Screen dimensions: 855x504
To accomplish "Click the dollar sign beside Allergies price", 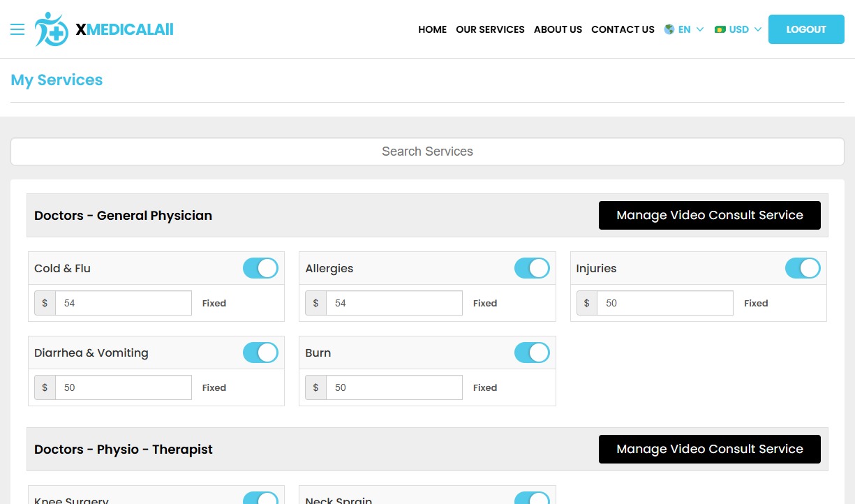I will point(315,303).
